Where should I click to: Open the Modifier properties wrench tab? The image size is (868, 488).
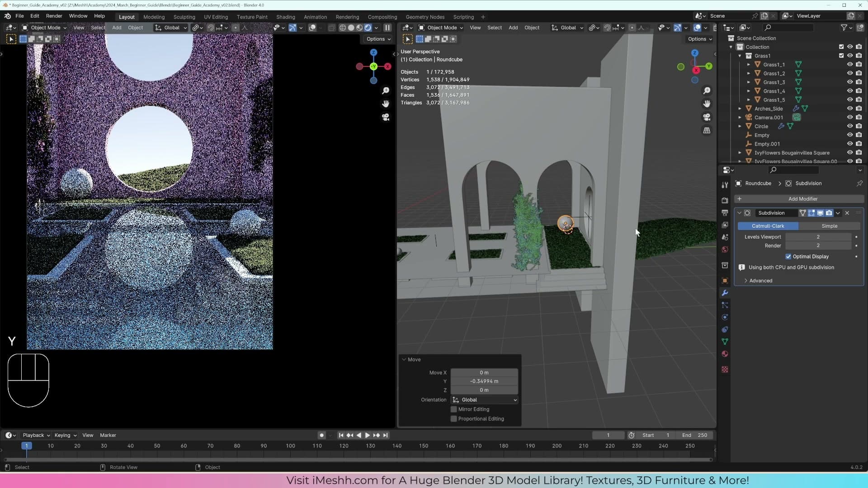(725, 293)
